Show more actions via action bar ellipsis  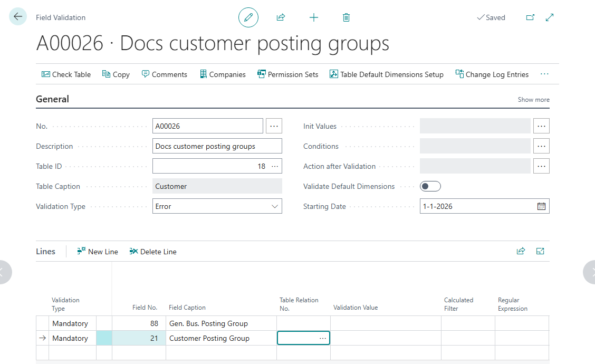(544, 74)
